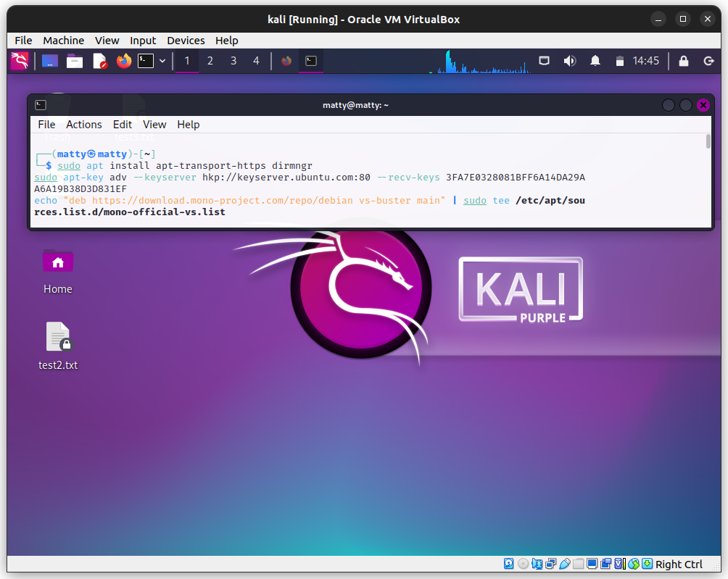Maximize the VirtualBox window

point(682,19)
